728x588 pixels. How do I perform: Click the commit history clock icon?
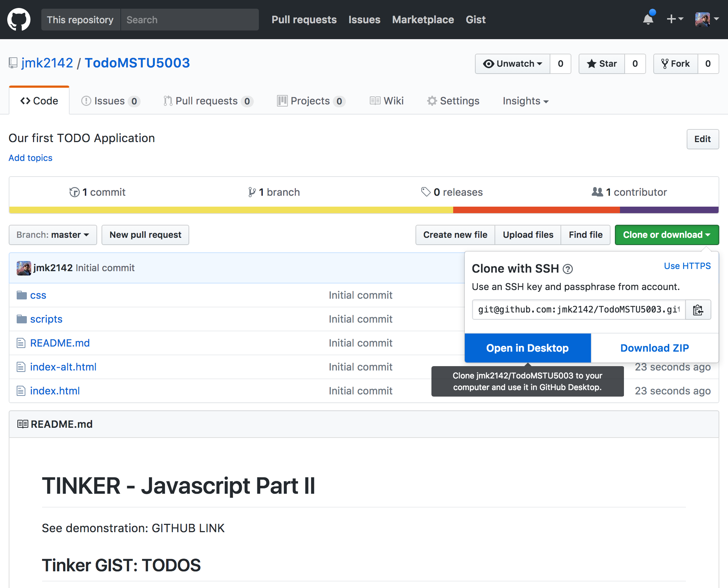(x=74, y=192)
